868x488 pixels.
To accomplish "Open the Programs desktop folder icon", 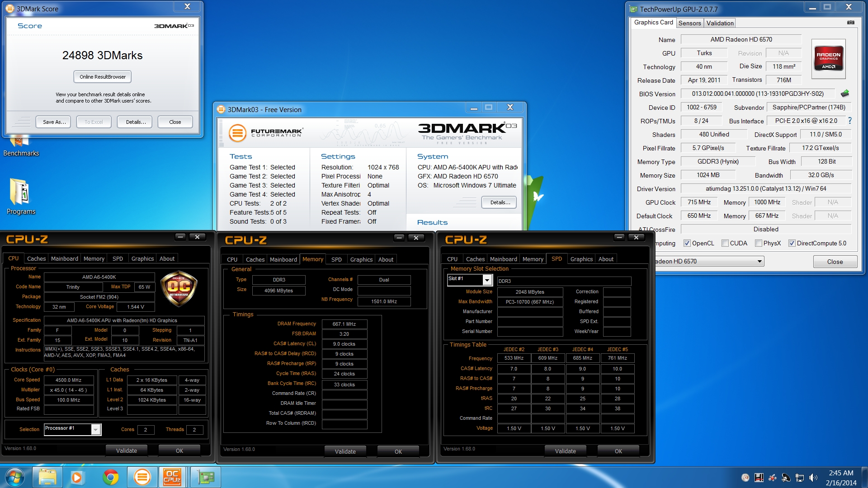I will 21,197.
